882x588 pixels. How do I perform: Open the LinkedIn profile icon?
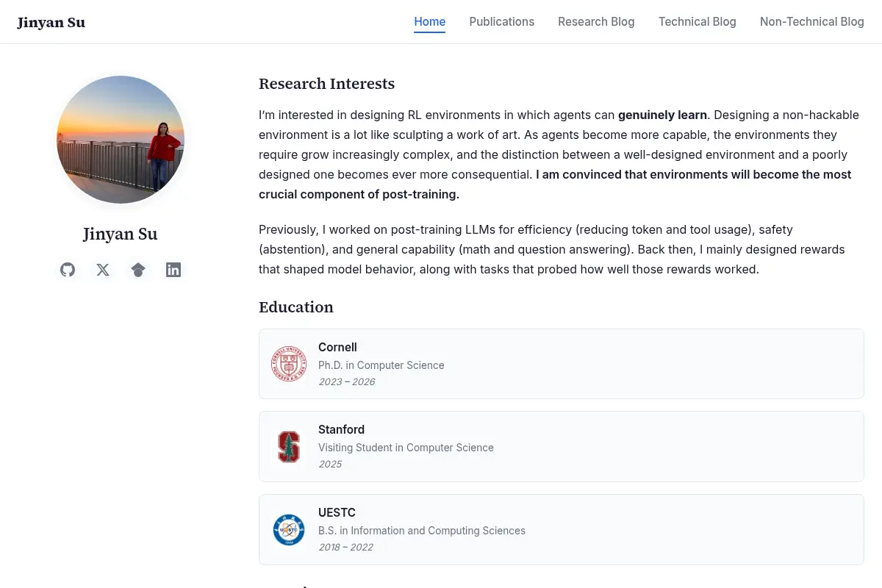coord(173,270)
